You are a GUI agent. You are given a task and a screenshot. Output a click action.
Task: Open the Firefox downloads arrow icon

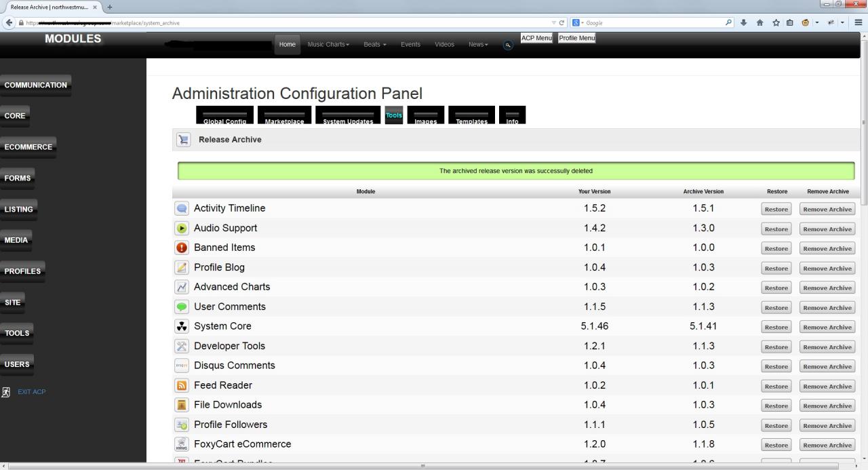(x=744, y=22)
